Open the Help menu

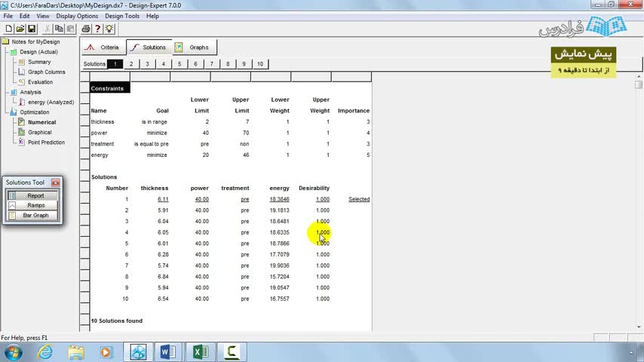152,16
